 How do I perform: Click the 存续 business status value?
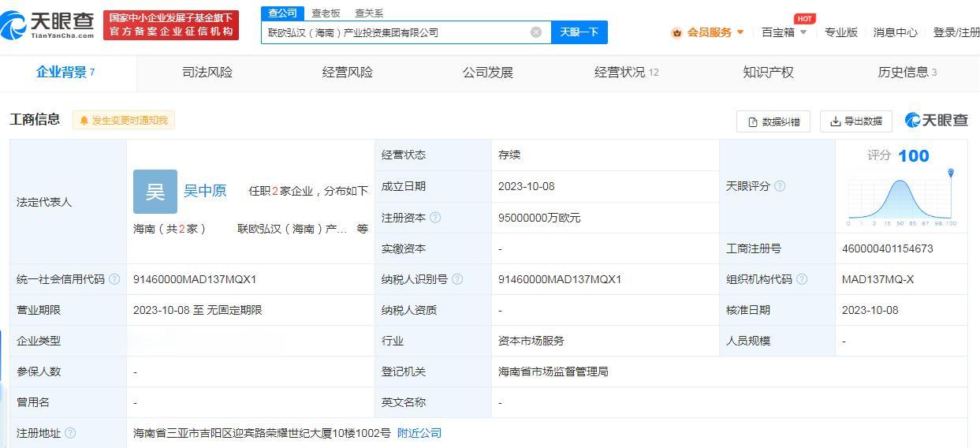coord(509,155)
